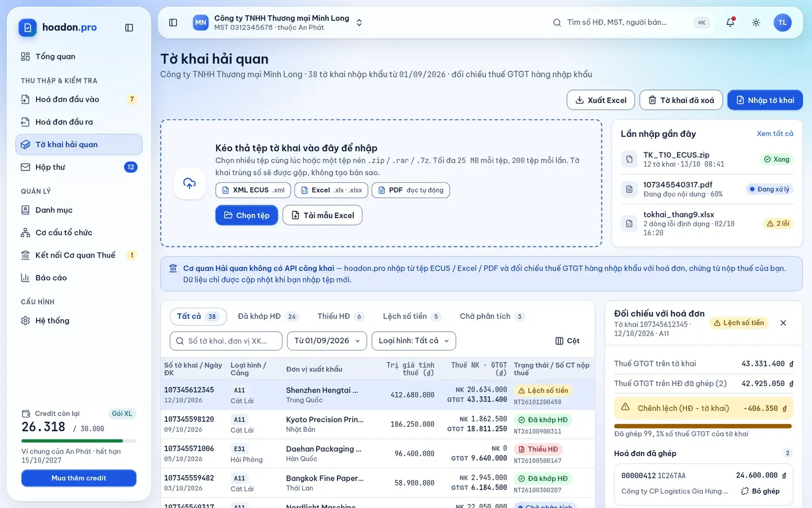Open the Từ 01/09/2026 date dropdown
Image resolution: width=812 pixels, height=508 pixels.
click(327, 341)
